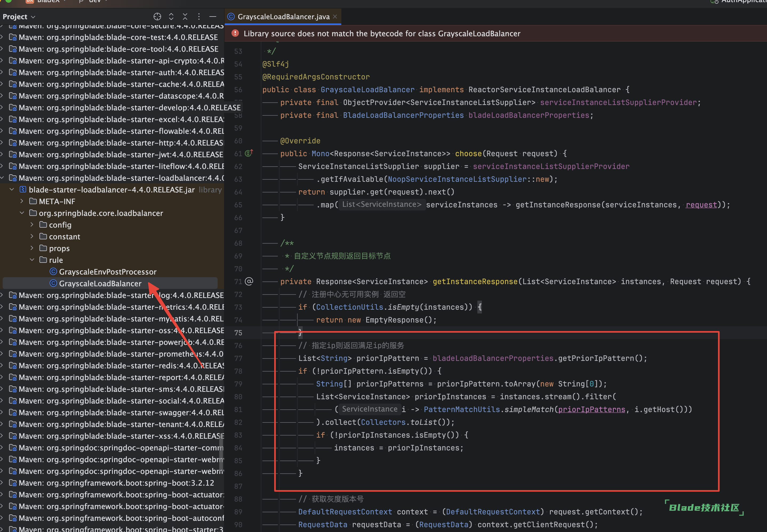This screenshot has width=767, height=532.
Task: Collapse the rule folder
Action: click(32, 260)
